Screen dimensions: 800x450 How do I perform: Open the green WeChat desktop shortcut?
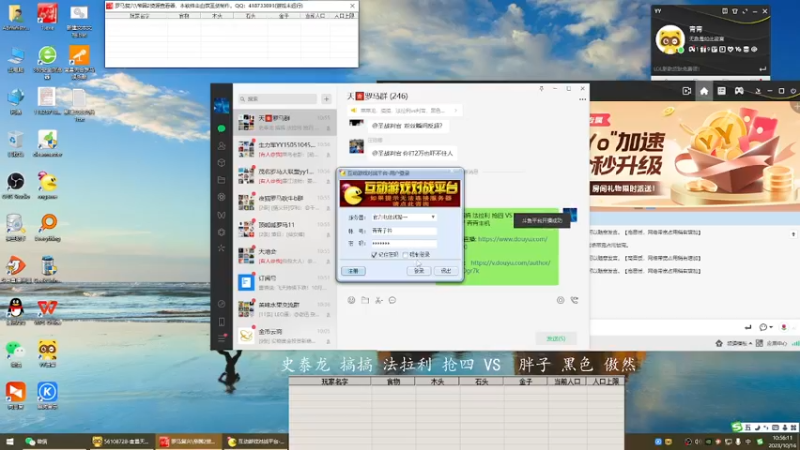click(x=16, y=354)
